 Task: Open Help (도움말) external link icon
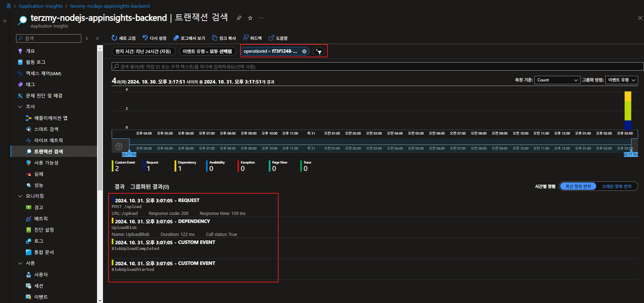point(271,38)
